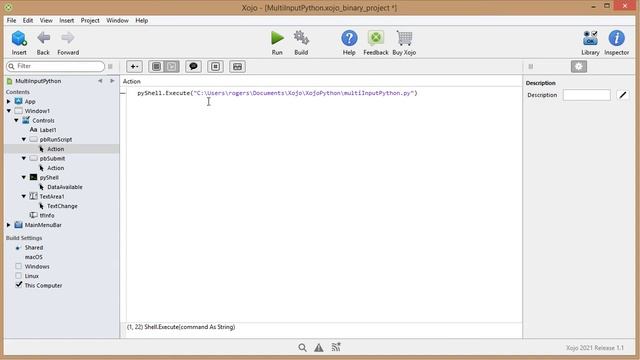The width and height of the screenshot is (640, 360).
Task: Select the Shared build settings item
Action: (x=34, y=247)
